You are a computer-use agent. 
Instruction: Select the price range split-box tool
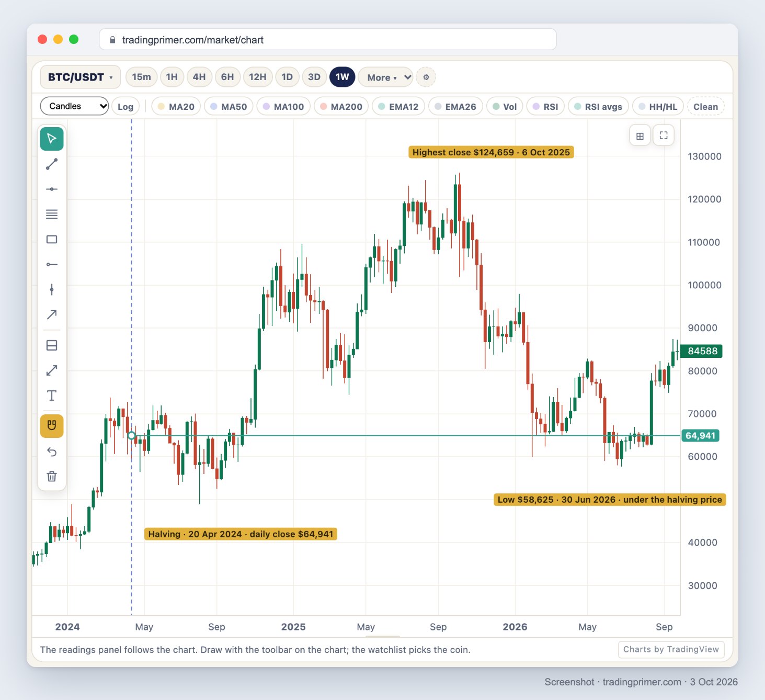tap(52, 345)
